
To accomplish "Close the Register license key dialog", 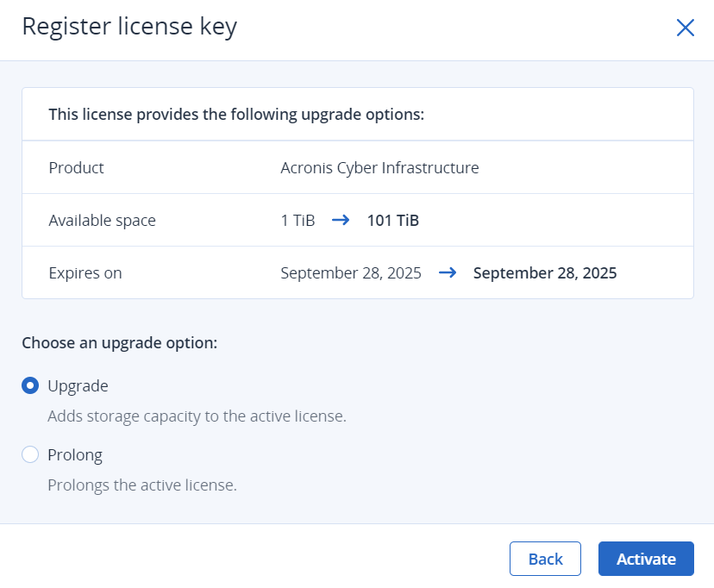I will tap(686, 28).
